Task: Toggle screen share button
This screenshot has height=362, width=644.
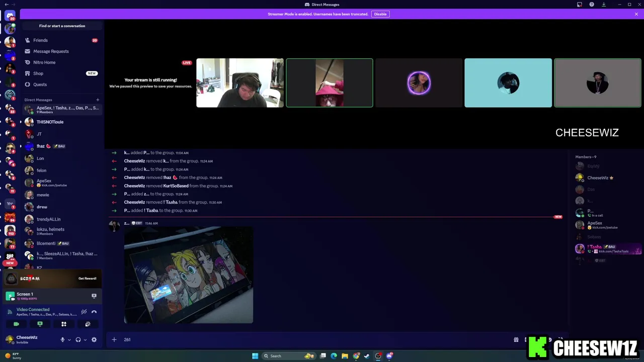Action: pos(40,324)
